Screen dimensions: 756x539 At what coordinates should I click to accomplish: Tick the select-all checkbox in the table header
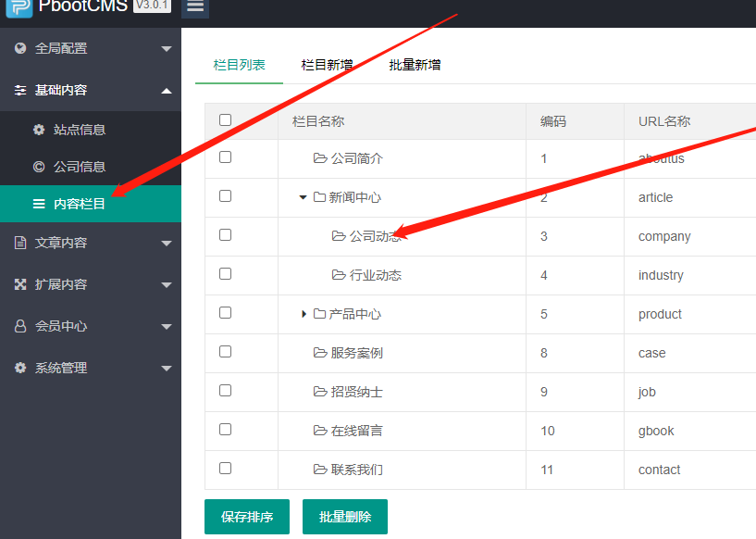tap(225, 120)
